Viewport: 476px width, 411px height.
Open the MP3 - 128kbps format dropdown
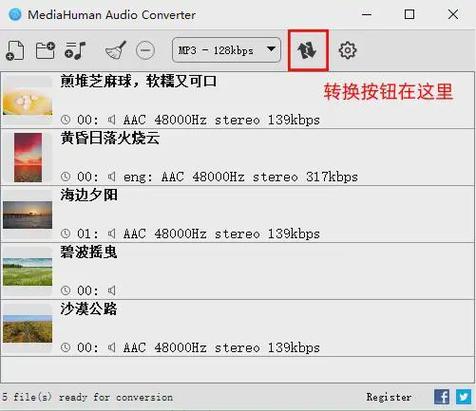pyautogui.click(x=226, y=50)
